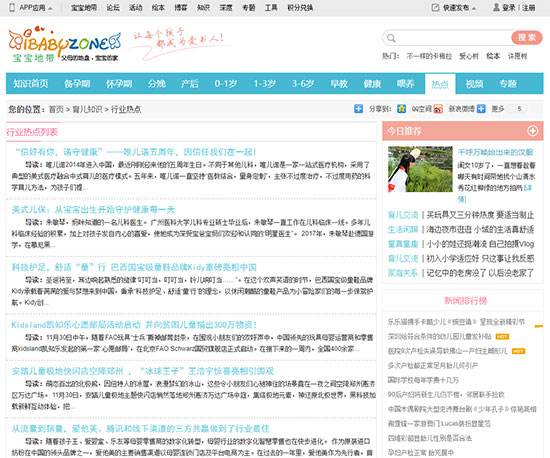Click the circled plus in 今日推荐 header
Image resolution: width=550 pixels, height=458 pixels.
(x=532, y=131)
